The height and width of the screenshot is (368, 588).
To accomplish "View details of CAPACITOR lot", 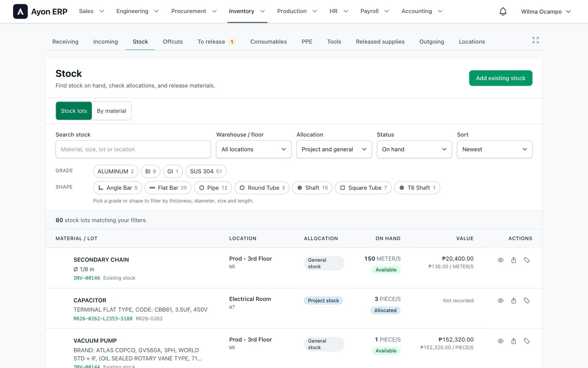I will [x=500, y=301].
